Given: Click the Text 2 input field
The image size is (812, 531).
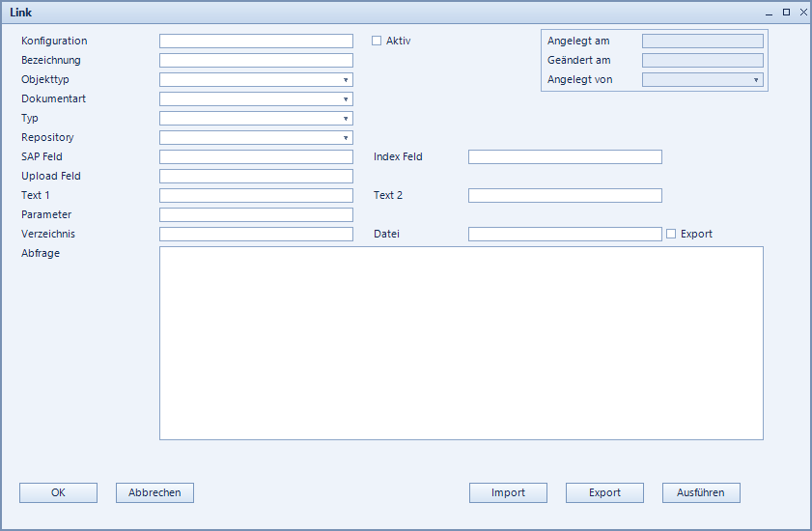Looking at the screenshot, I should click(x=565, y=195).
